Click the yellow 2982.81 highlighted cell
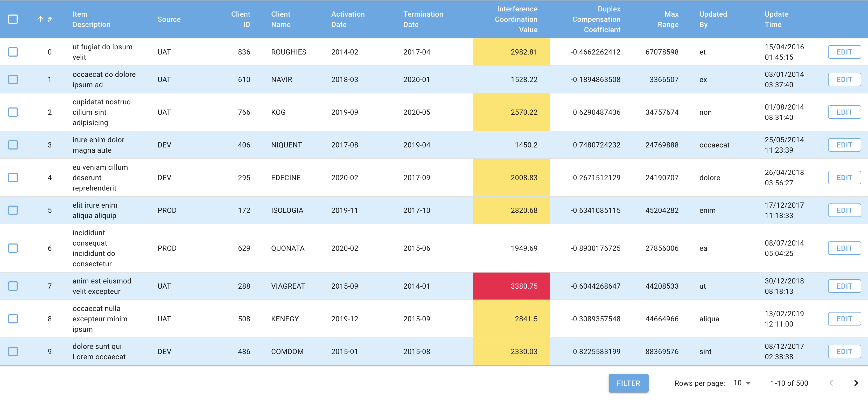868x400 pixels. (x=511, y=52)
